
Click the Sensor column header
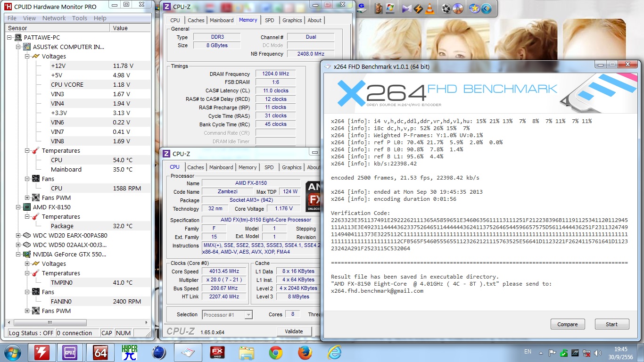pos(58,28)
